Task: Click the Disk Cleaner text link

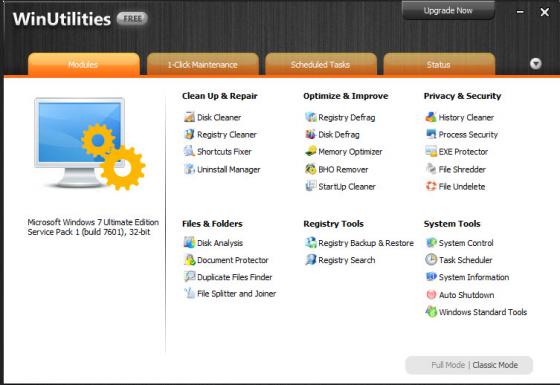Action: click(x=219, y=117)
